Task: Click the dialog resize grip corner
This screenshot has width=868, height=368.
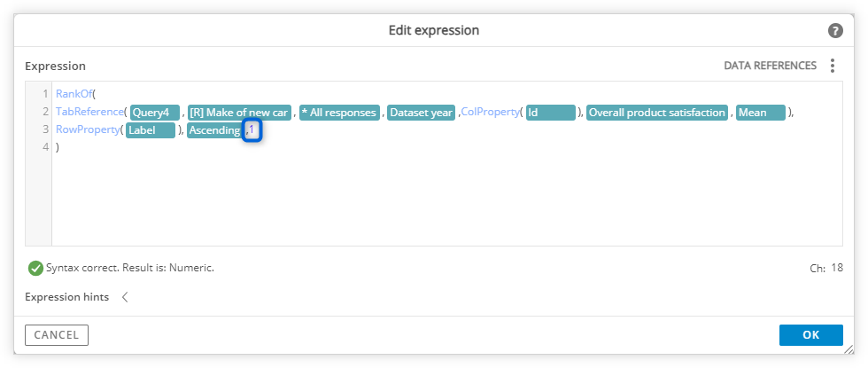Action: 849,349
